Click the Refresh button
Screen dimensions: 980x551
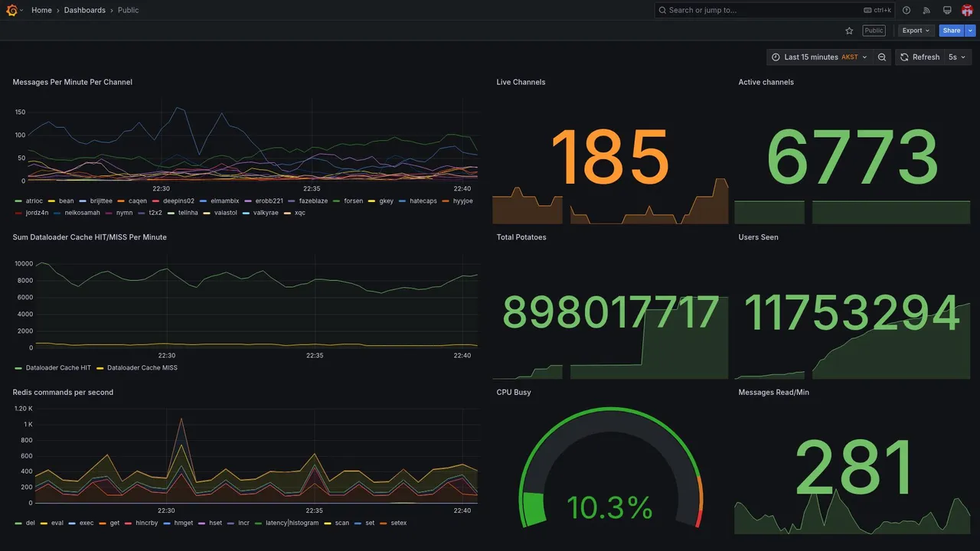coord(919,57)
